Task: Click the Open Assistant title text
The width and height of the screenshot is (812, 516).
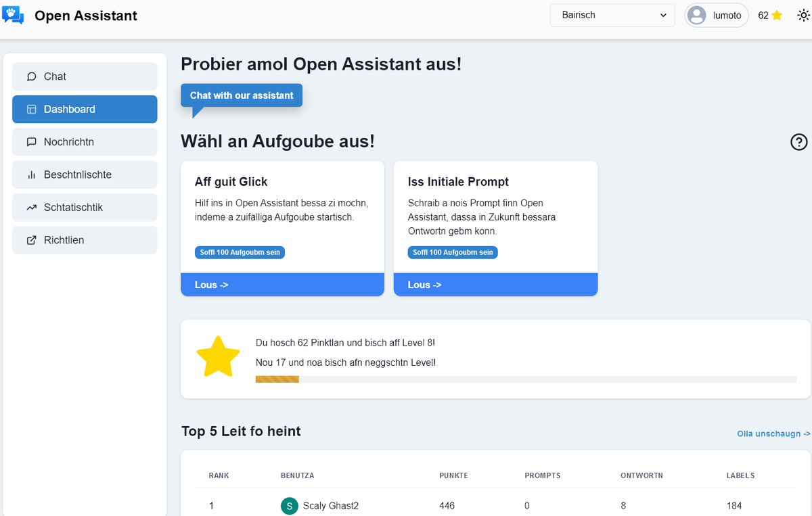Action: click(x=86, y=16)
